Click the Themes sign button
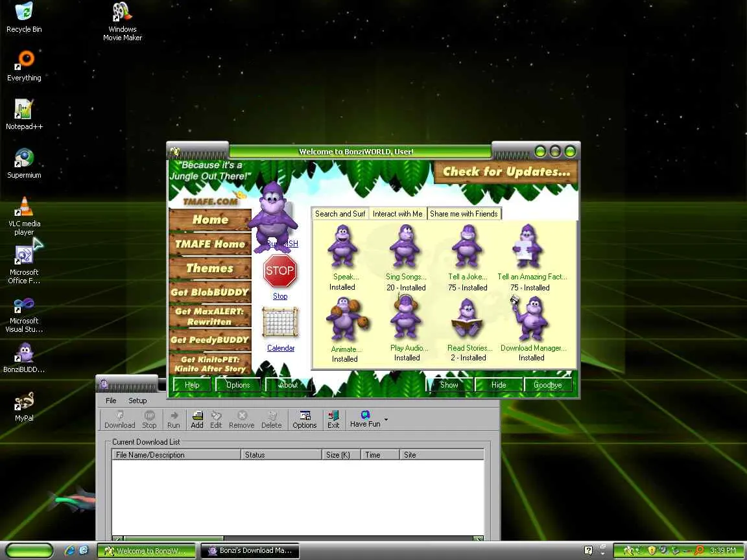The width and height of the screenshot is (747, 560). 210,268
